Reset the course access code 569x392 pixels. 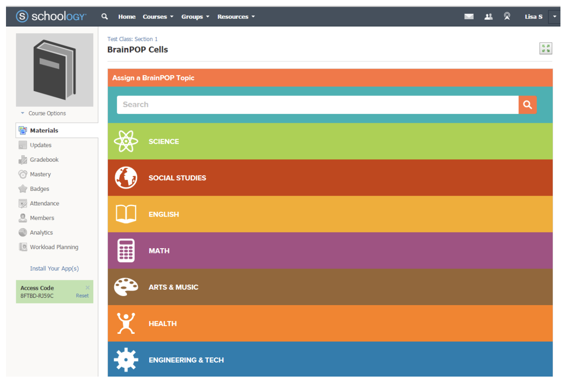pos(82,296)
